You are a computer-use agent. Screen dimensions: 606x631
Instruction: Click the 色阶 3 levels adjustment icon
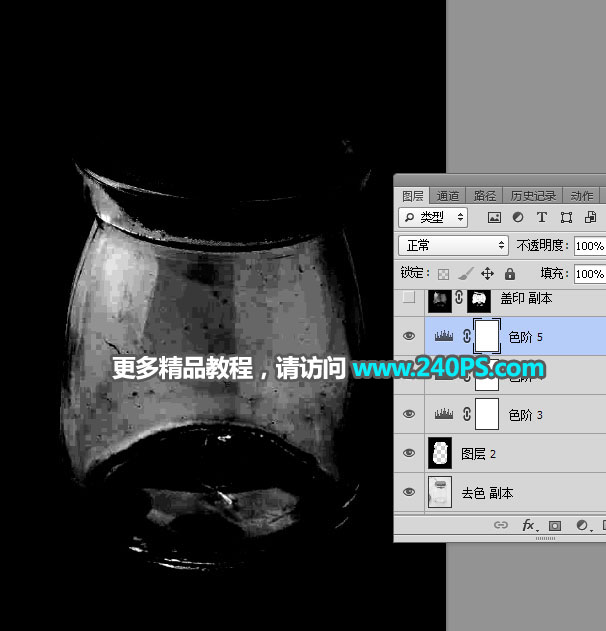point(444,414)
